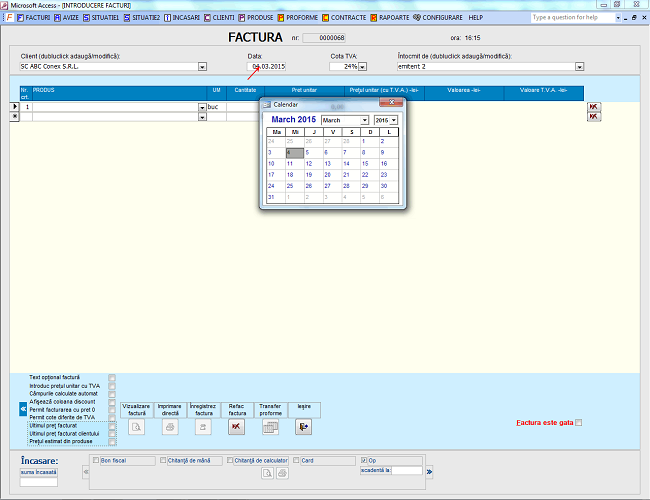This screenshot has height=500, width=650.
Task: Click the Chitanță de calculator print icon
Action: coord(282,473)
